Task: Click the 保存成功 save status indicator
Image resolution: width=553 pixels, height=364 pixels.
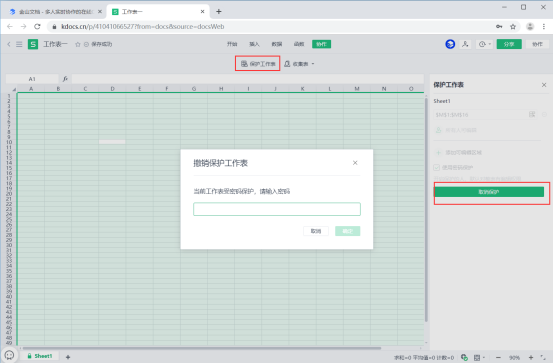Action: coord(98,44)
